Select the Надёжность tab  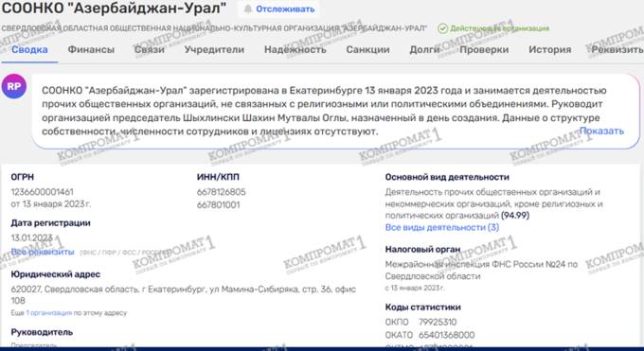295,50
